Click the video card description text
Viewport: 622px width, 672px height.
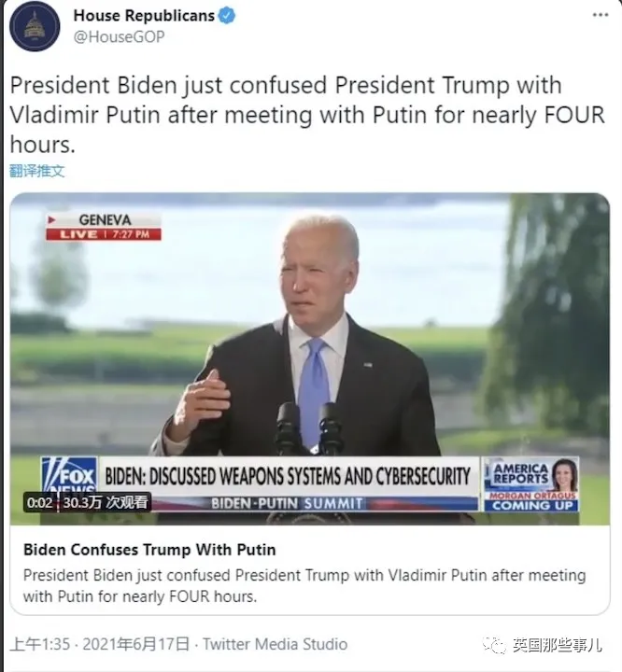tap(304, 586)
